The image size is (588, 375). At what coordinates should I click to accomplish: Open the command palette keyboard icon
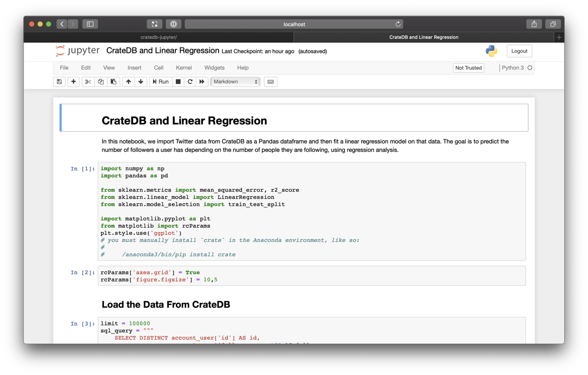[270, 81]
